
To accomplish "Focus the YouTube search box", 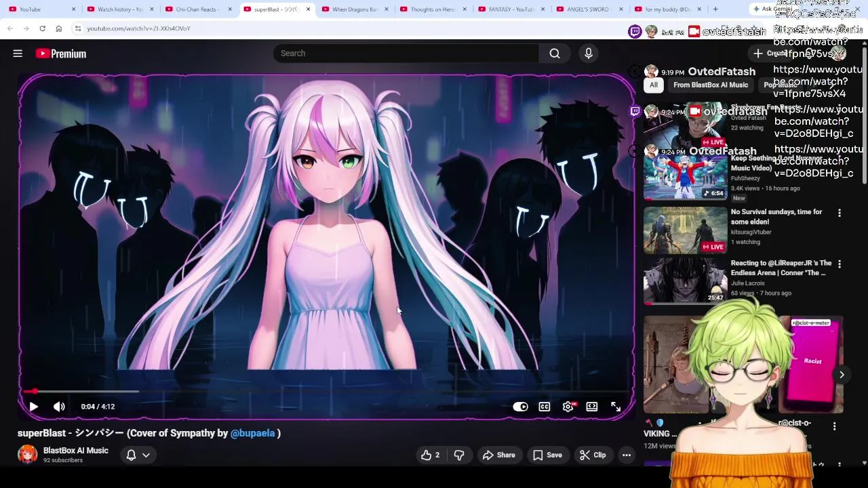I will [407, 54].
